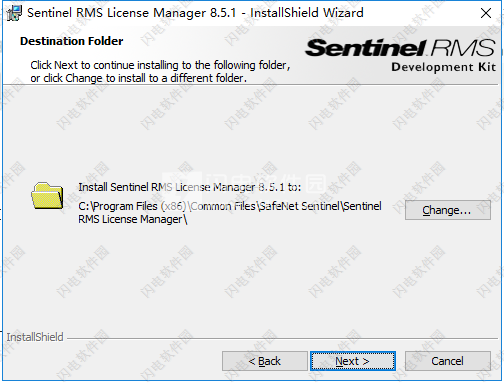Screen dimensions: 504x383
Task: Click the 'or click Change to install' text line
Action: coord(139,78)
